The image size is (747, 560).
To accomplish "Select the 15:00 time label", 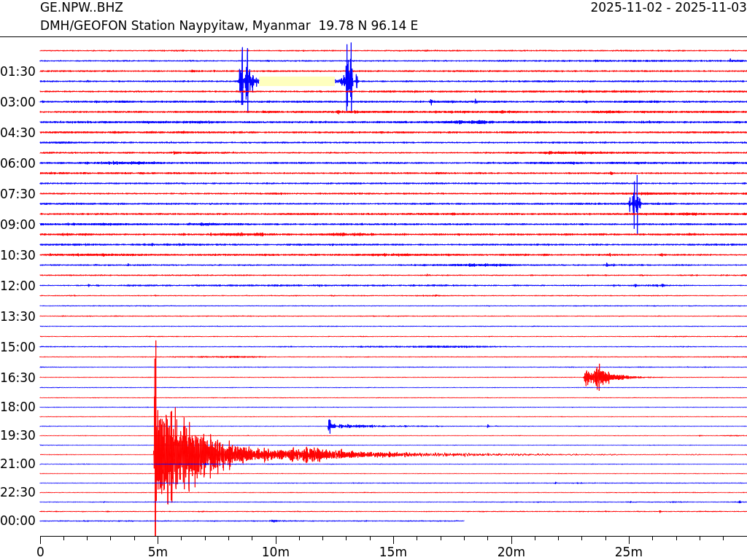I will [x=18, y=347].
